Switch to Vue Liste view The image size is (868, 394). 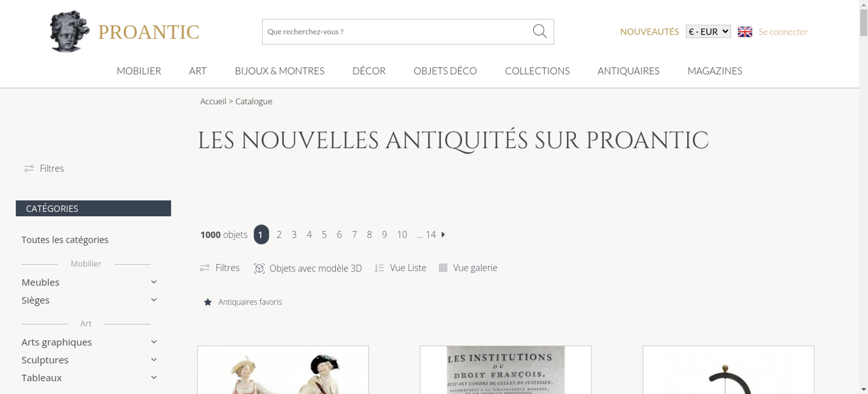(401, 268)
